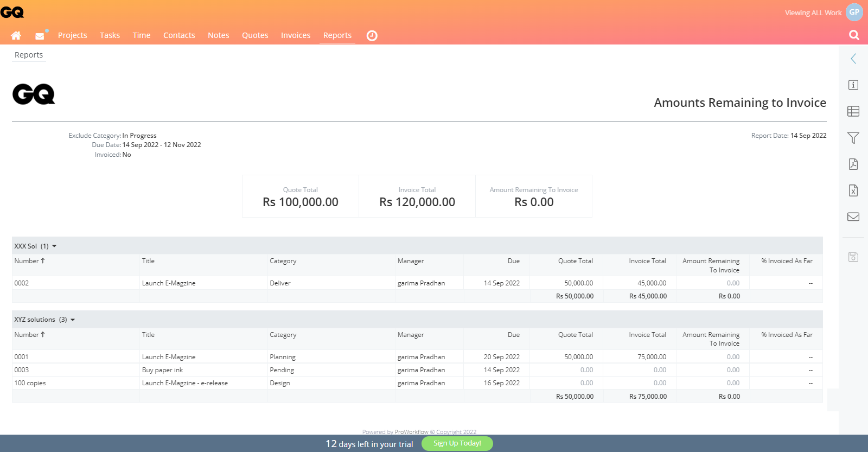Viewport: 868px width, 452px height.
Task: Click Viewing ALL Work text
Action: [x=813, y=12]
